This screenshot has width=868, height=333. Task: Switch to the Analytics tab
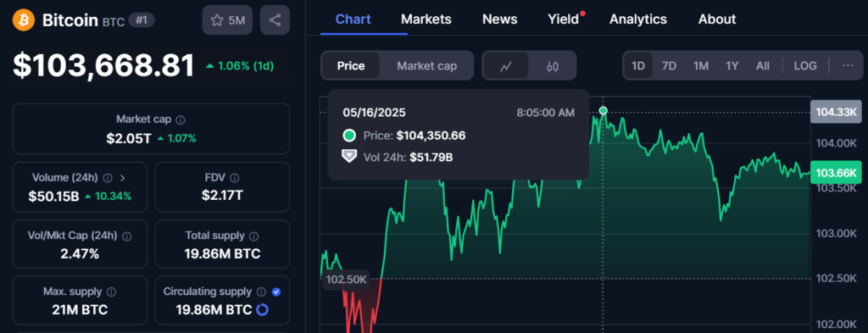[638, 19]
